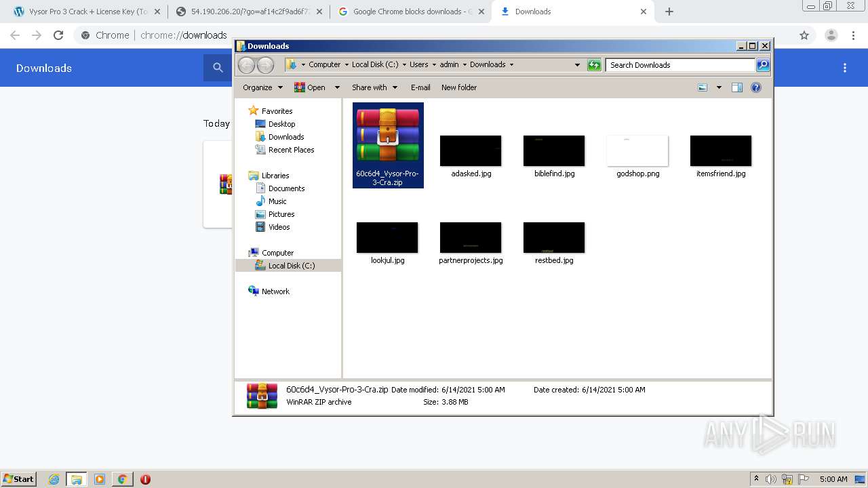Open Recent Places in the navigation pane

click(x=291, y=150)
